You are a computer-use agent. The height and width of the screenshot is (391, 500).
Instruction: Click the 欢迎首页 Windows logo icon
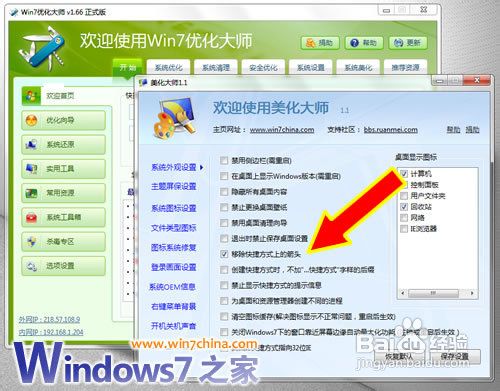[x=31, y=96]
